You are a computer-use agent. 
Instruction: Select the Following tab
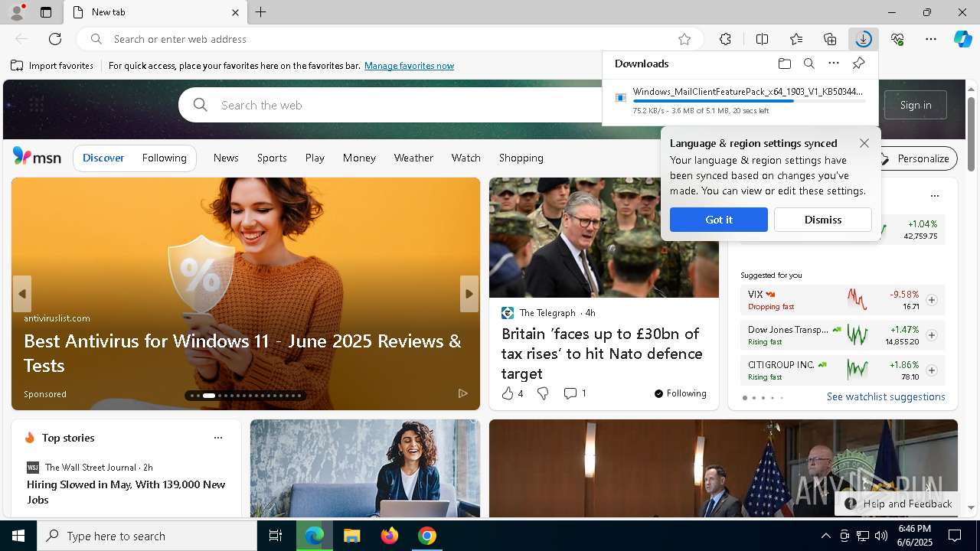(164, 158)
